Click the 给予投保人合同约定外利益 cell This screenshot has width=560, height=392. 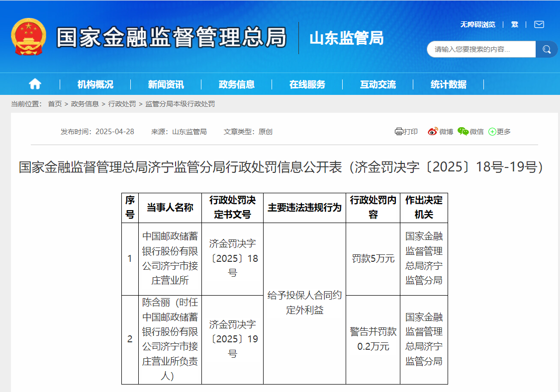point(305,303)
